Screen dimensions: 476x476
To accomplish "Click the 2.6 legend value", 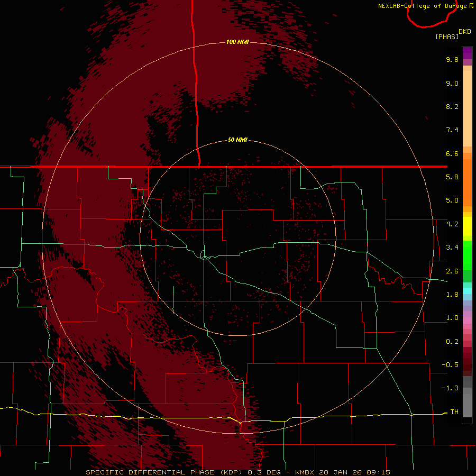I will tap(452, 271).
